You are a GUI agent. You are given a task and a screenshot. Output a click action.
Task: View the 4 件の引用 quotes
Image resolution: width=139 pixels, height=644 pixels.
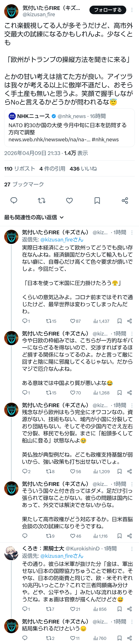click(x=52, y=169)
